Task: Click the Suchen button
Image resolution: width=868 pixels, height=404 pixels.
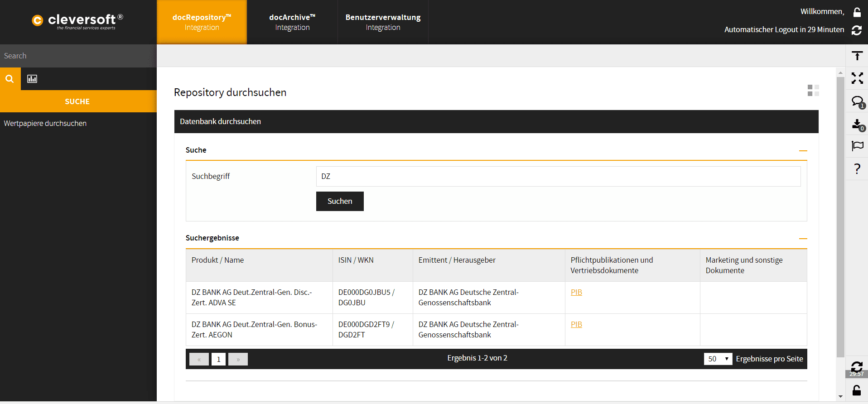Action: click(x=340, y=201)
